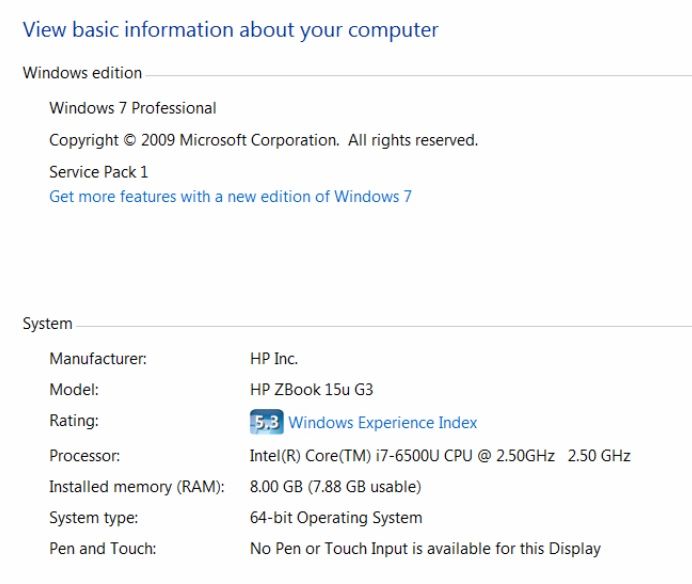The image size is (692, 584).
Task: Click the '64-bit Operating System' value
Action: point(336,518)
